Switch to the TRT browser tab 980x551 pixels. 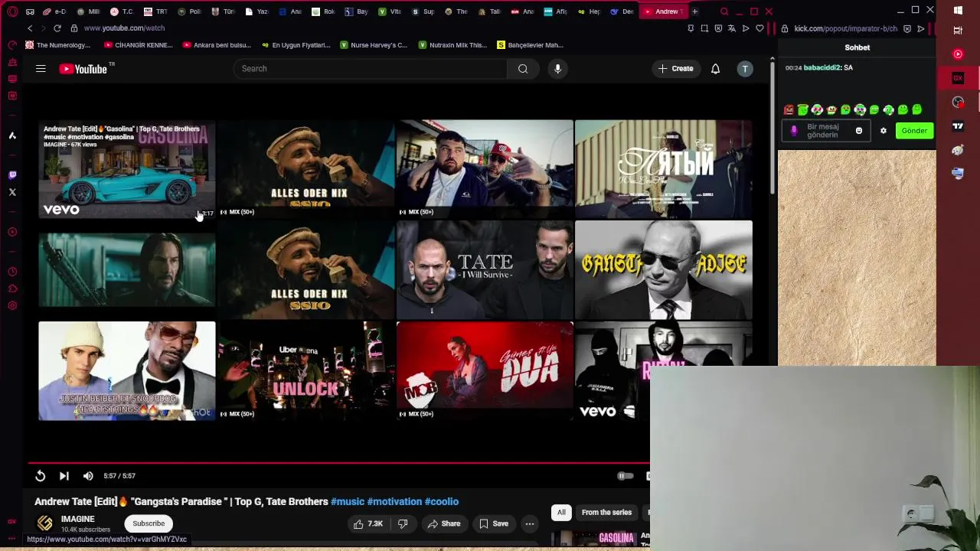point(156,11)
